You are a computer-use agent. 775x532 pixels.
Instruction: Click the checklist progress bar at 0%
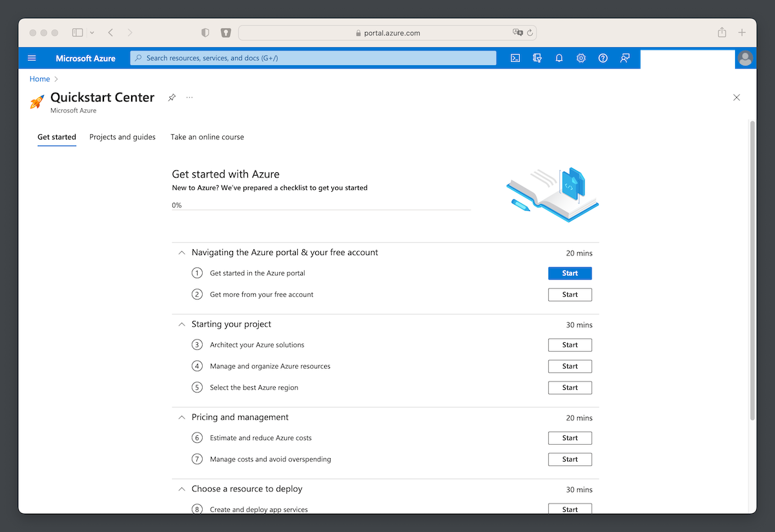(x=321, y=210)
